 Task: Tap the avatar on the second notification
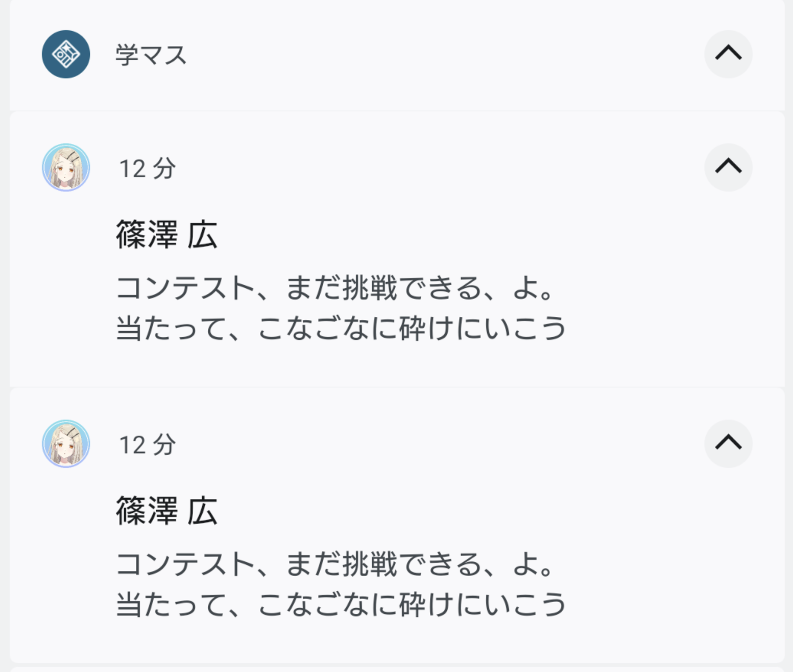pyautogui.click(x=66, y=443)
